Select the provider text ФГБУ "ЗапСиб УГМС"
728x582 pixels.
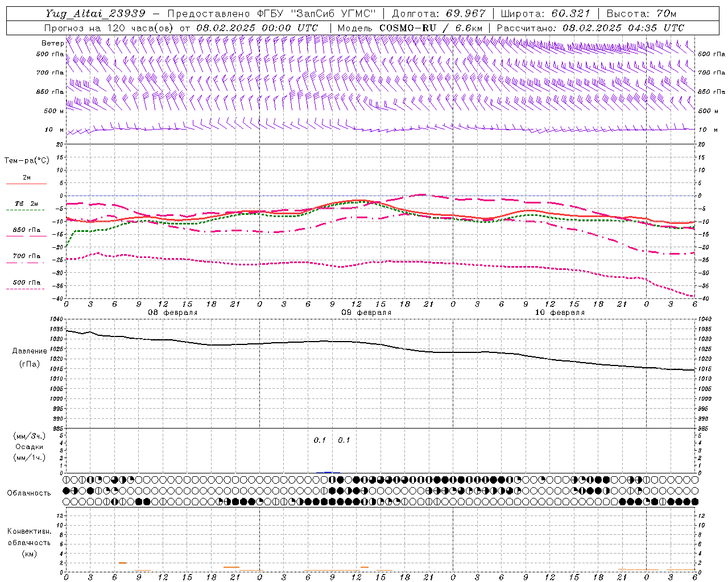317,14
